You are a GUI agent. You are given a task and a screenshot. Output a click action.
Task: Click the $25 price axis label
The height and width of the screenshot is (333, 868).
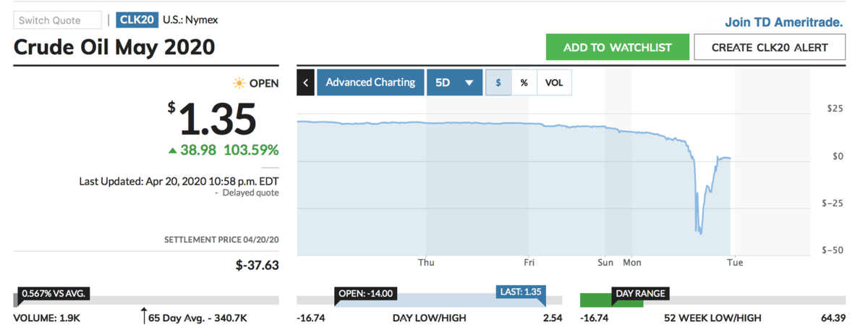835,109
